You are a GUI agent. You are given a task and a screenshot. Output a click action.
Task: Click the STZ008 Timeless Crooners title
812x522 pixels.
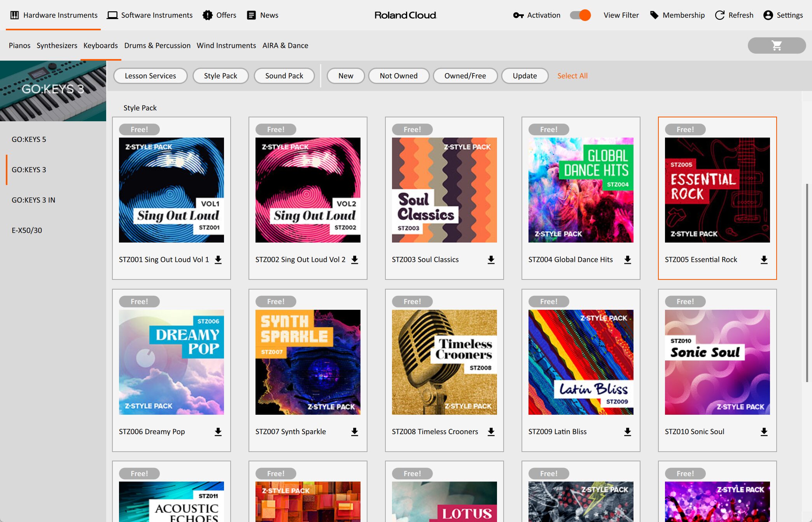[x=435, y=432]
